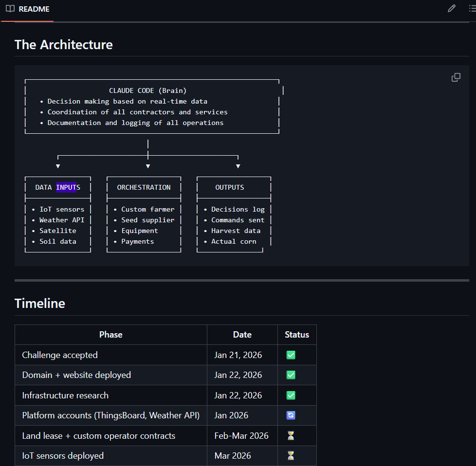Click the hourglass icon for IoT sensors deployed

pyautogui.click(x=291, y=456)
